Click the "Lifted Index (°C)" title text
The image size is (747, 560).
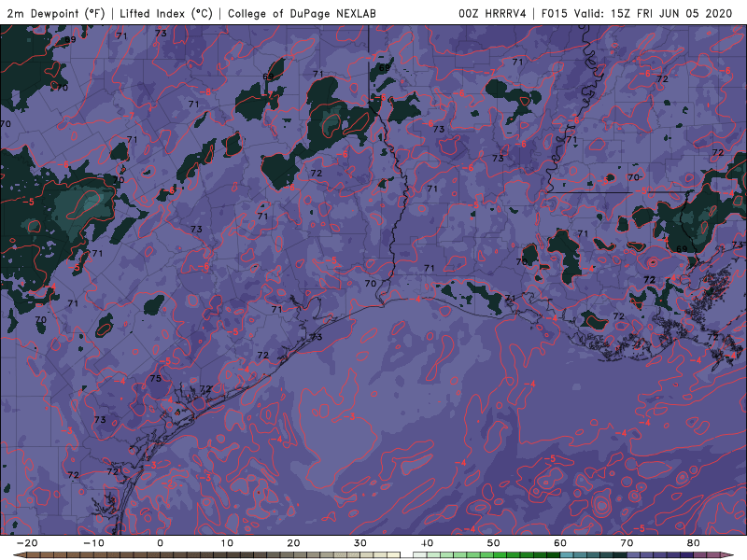(166, 13)
